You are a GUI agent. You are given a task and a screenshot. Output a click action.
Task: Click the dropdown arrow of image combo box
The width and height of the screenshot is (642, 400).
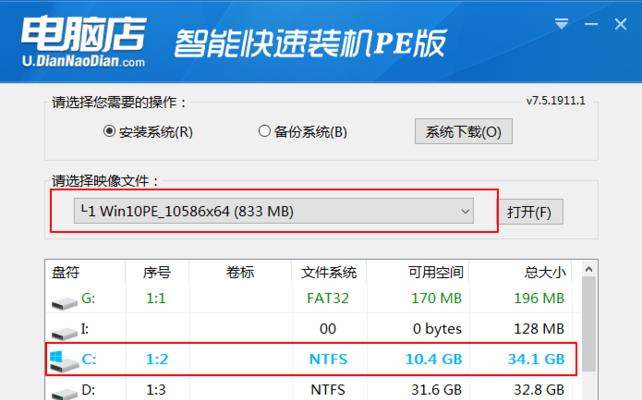(465, 212)
